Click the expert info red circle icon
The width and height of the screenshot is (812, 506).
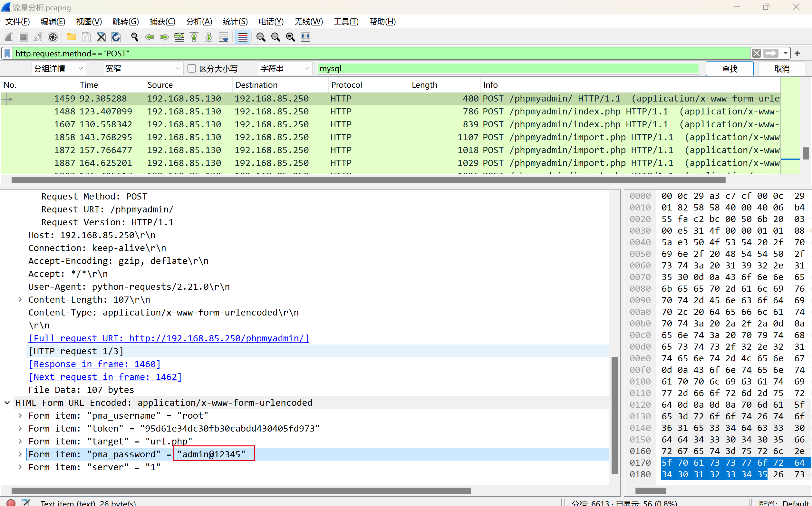[x=10, y=502]
